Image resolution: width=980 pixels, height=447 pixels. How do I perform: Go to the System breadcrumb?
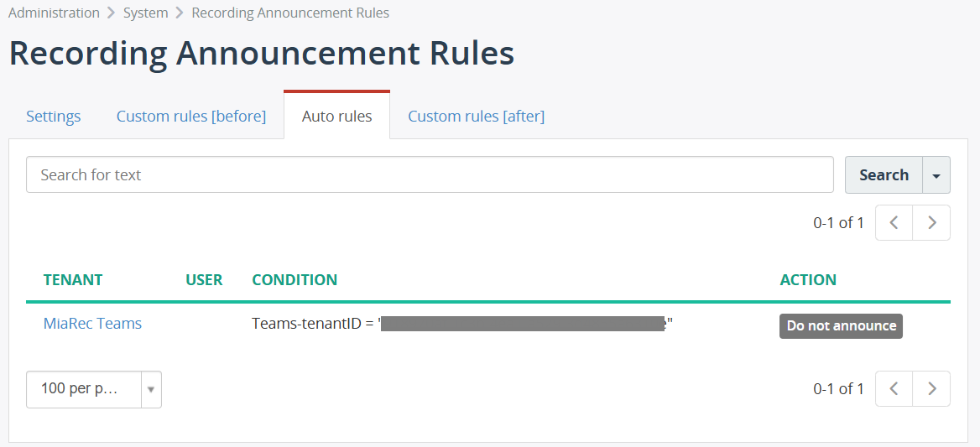point(145,13)
